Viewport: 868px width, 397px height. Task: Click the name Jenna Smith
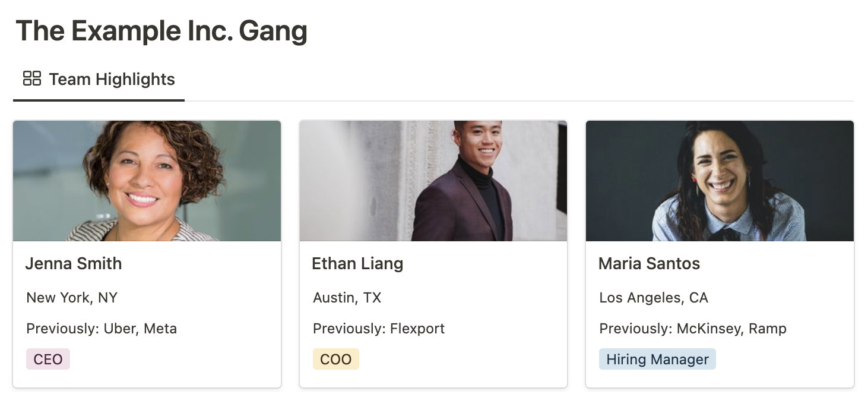pyautogui.click(x=74, y=263)
